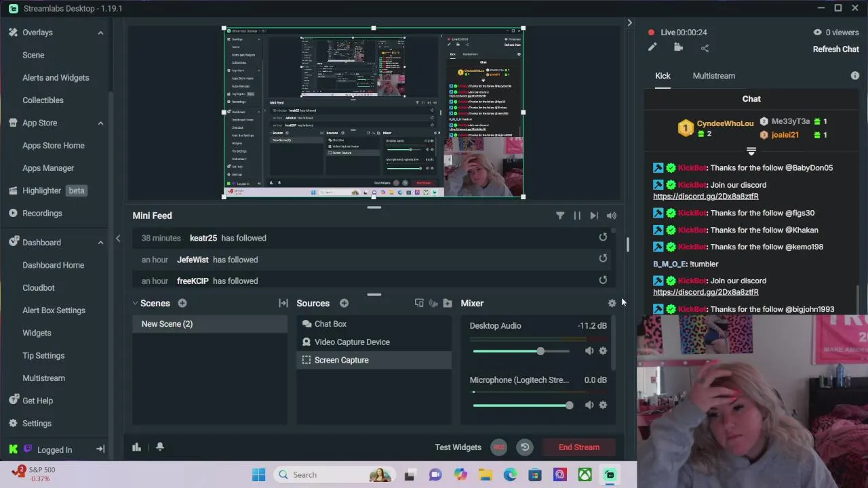Image resolution: width=868 pixels, height=488 pixels.
Task: Open the share stream icon
Action: 705,48
